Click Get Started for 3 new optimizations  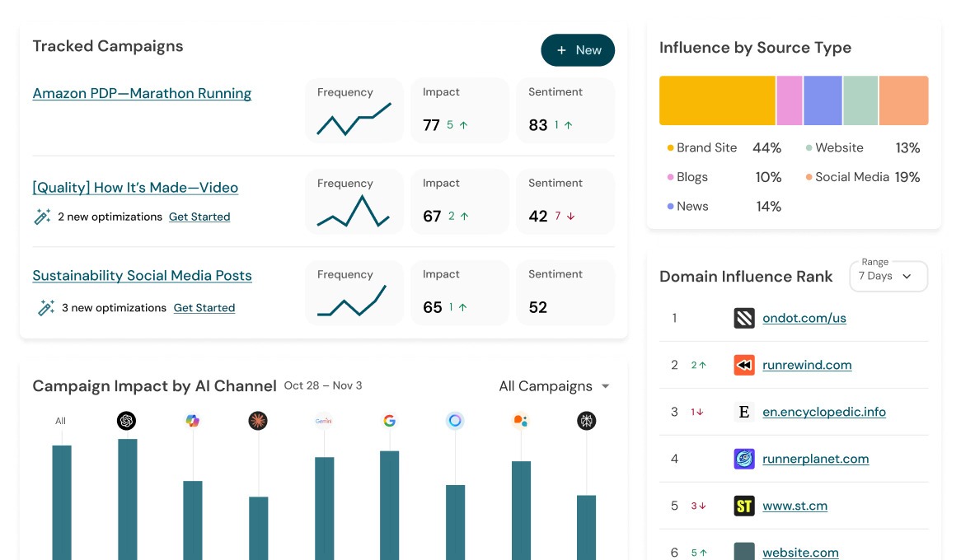click(x=204, y=307)
